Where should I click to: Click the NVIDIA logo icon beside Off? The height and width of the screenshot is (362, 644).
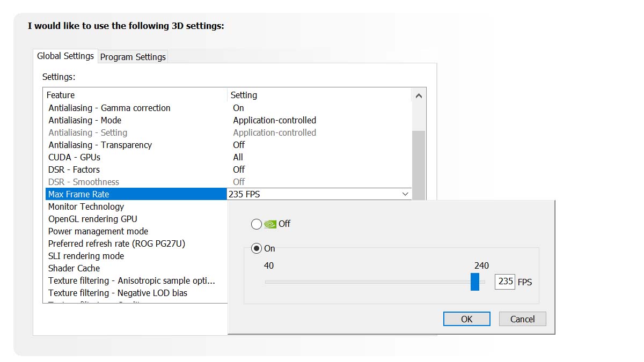[x=270, y=224]
